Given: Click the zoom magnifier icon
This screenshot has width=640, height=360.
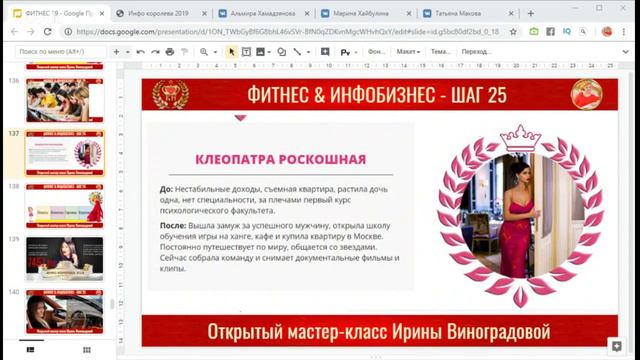Looking at the screenshot, I should click(x=204, y=52).
